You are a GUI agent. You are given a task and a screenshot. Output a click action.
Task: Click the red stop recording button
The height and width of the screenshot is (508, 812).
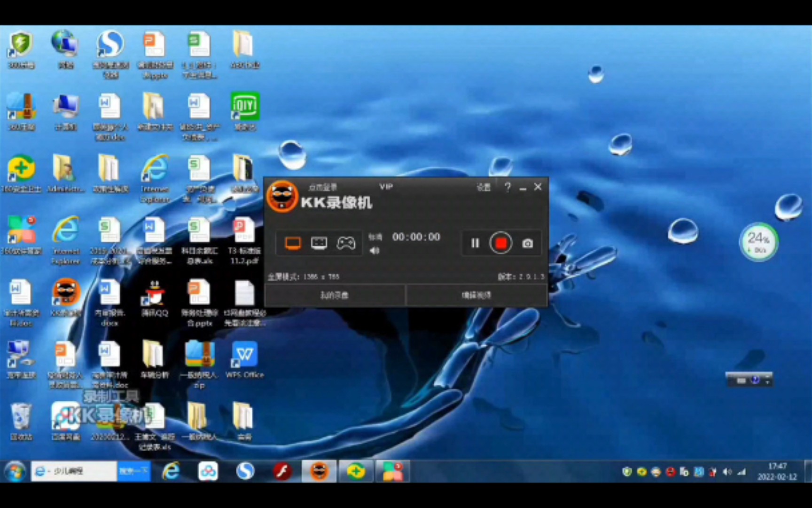501,243
